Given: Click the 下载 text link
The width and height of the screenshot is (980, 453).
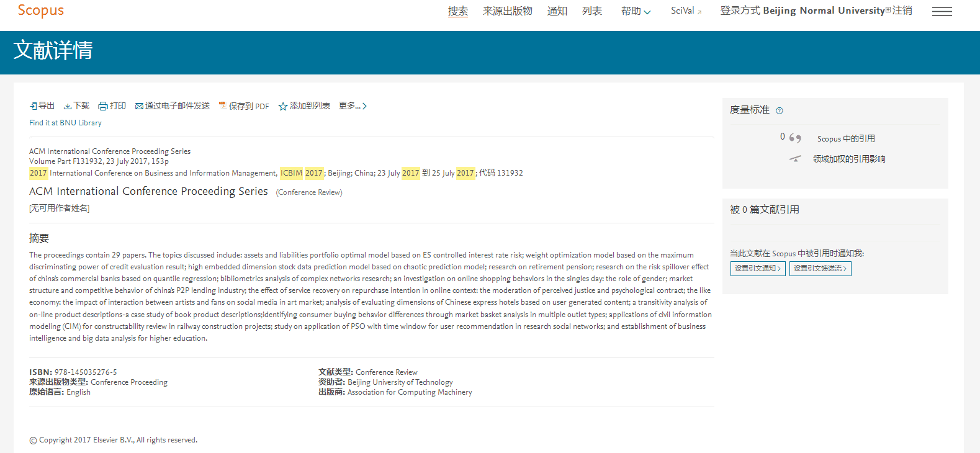Looking at the screenshot, I should pos(81,106).
